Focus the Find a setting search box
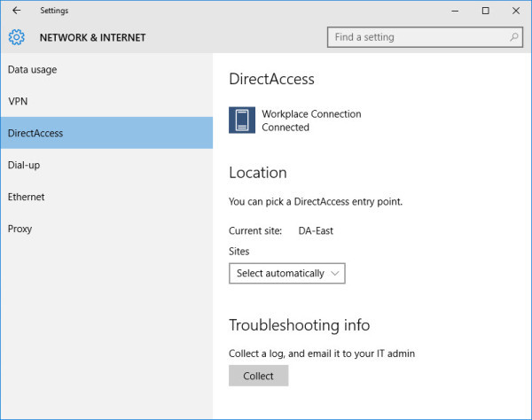The width and height of the screenshot is (532, 420). 417,37
